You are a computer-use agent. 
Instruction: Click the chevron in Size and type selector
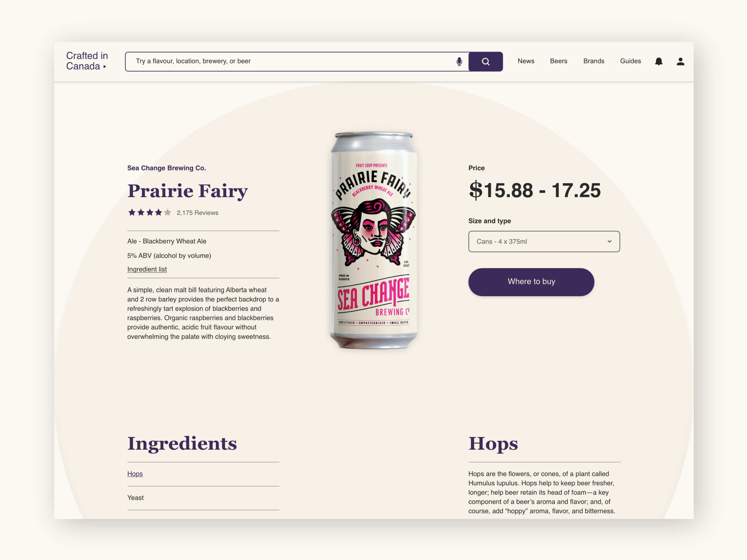tap(609, 241)
